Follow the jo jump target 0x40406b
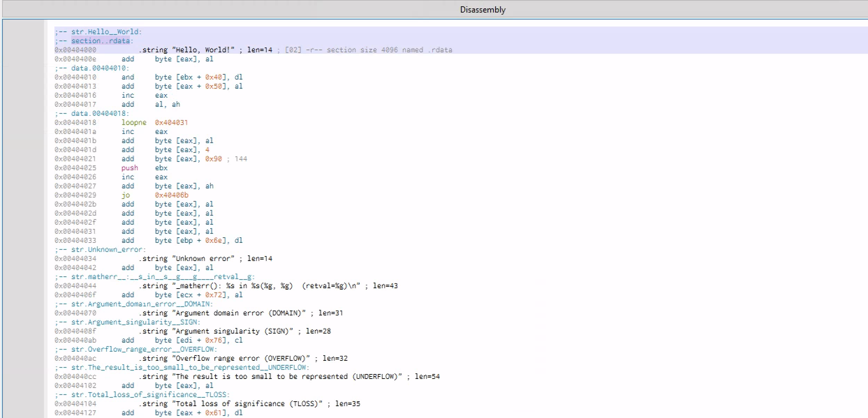The image size is (868, 418). [171, 195]
